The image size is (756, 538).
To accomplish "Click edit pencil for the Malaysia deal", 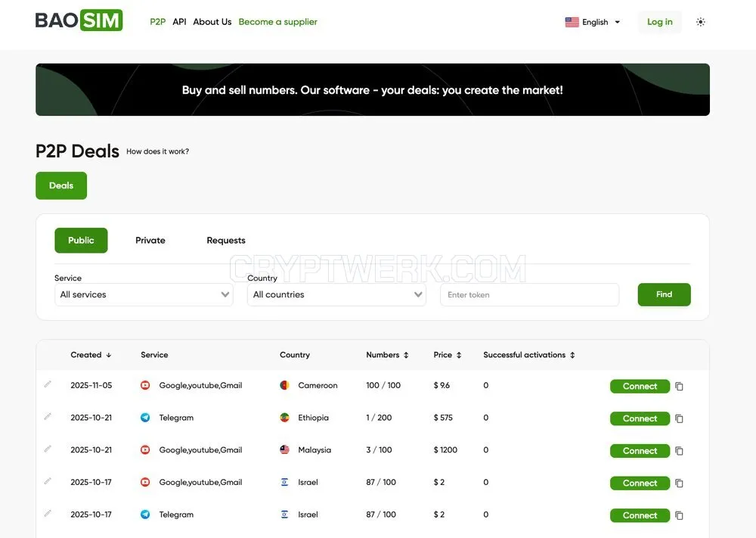I will click(48, 449).
